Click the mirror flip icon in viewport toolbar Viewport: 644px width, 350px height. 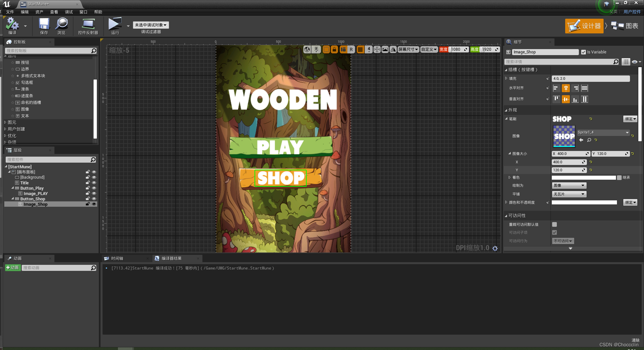point(393,49)
